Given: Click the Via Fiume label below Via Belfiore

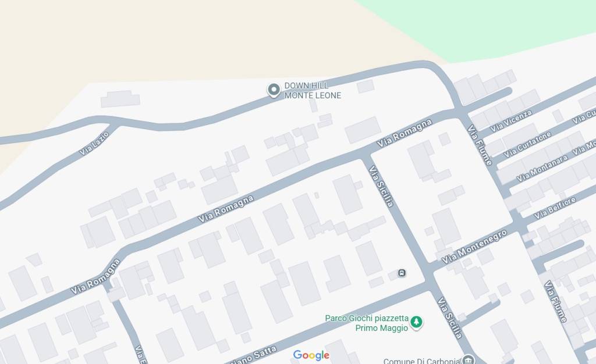Looking at the screenshot, I should coord(555,302).
